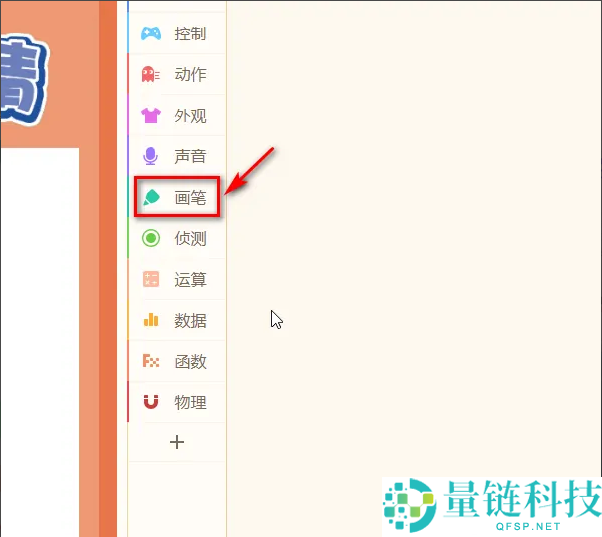Switch to the 声音 category label

(x=190, y=156)
